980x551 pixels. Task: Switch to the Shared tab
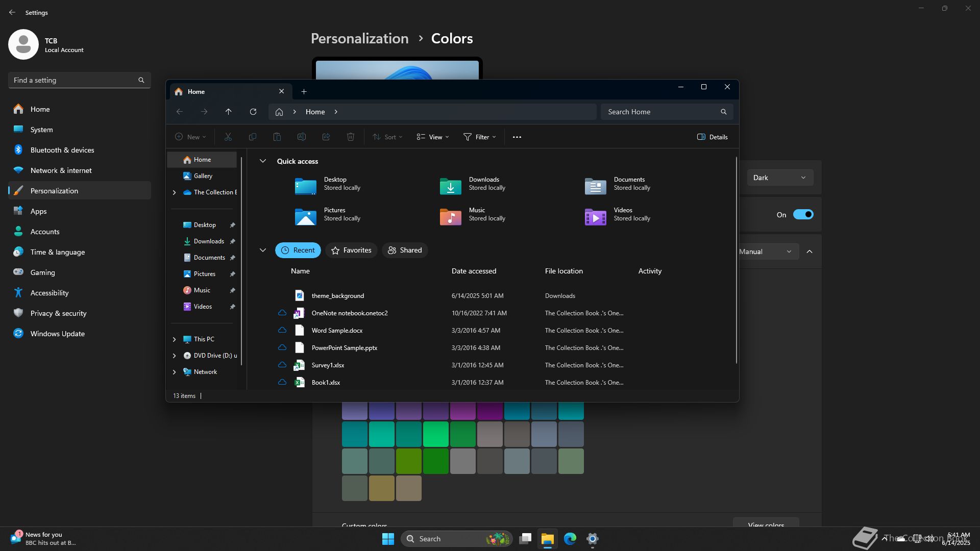pyautogui.click(x=405, y=251)
